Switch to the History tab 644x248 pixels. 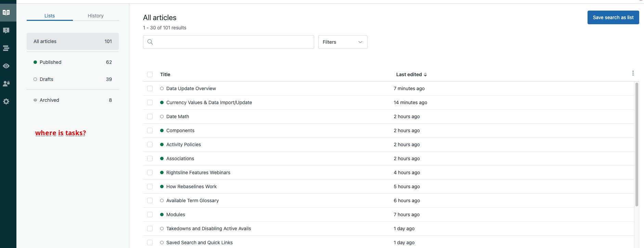click(95, 16)
